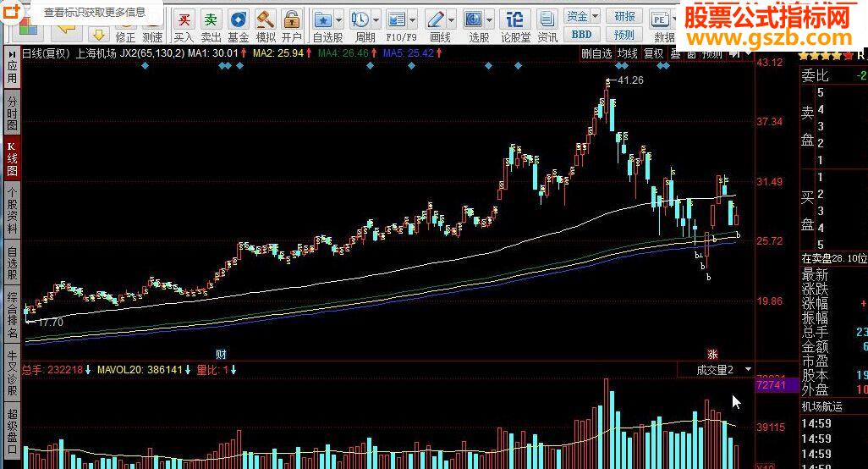
Task: Click the cyan arrow after MAVOL20: 386141
Action: [188, 370]
